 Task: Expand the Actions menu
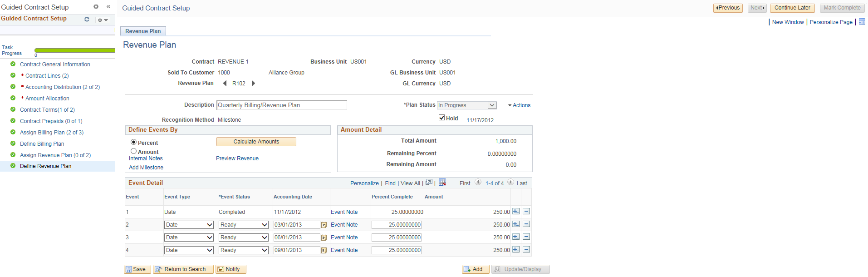coord(519,105)
